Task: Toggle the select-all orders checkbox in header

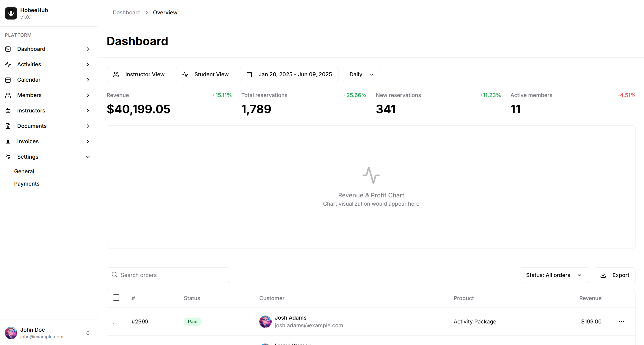Action: 116,298
